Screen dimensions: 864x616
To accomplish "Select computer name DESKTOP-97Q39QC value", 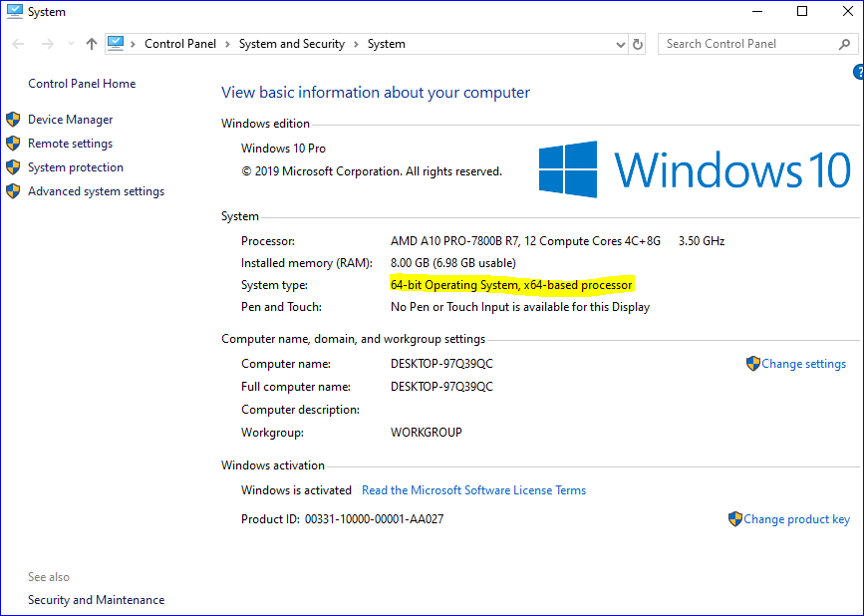I will [x=441, y=364].
